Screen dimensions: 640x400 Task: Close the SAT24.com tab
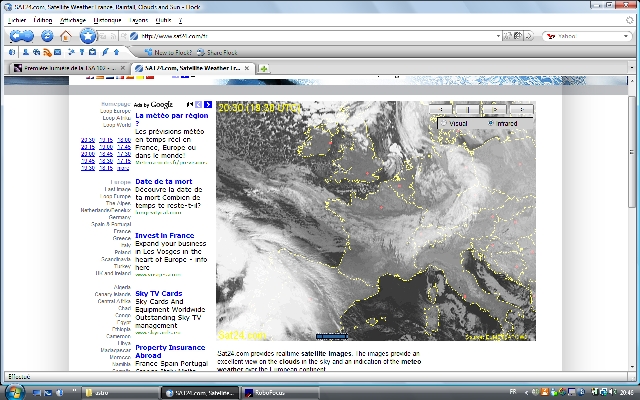tap(247, 68)
